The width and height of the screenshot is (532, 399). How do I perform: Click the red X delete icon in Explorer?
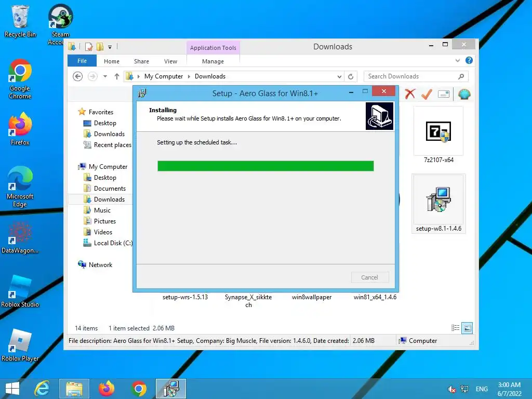click(x=410, y=94)
